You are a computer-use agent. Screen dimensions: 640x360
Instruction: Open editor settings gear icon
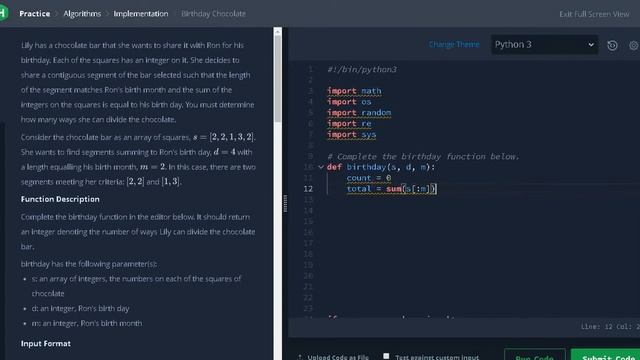(x=634, y=45)
